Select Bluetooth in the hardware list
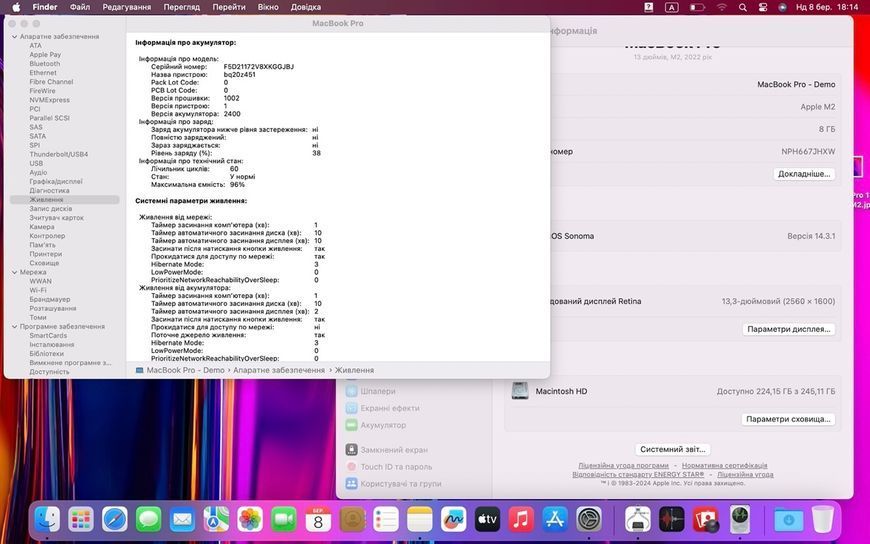870x544 pixels. 44,64
